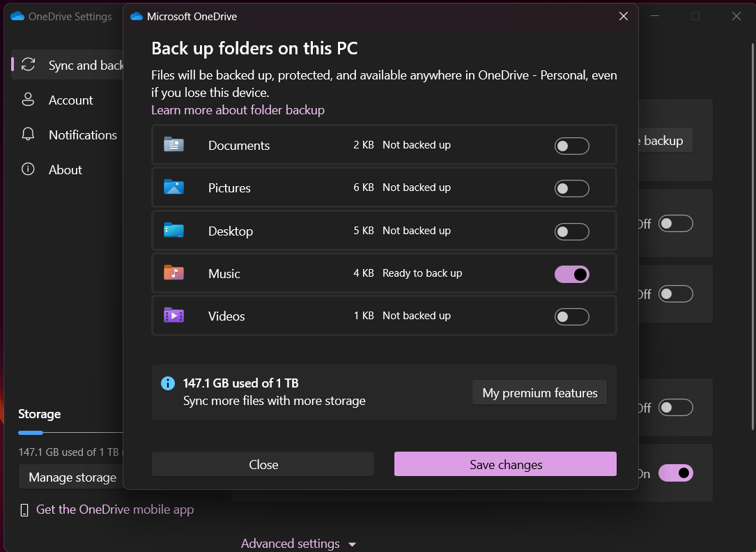Click the backup button in Settings window
The image size is (756, 552).
pos(665,140)
